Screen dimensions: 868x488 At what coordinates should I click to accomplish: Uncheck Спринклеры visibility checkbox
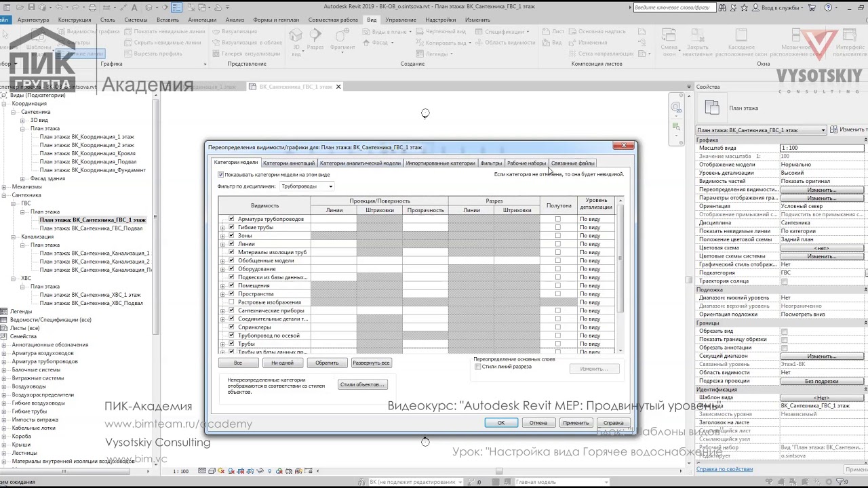point(231,327)
